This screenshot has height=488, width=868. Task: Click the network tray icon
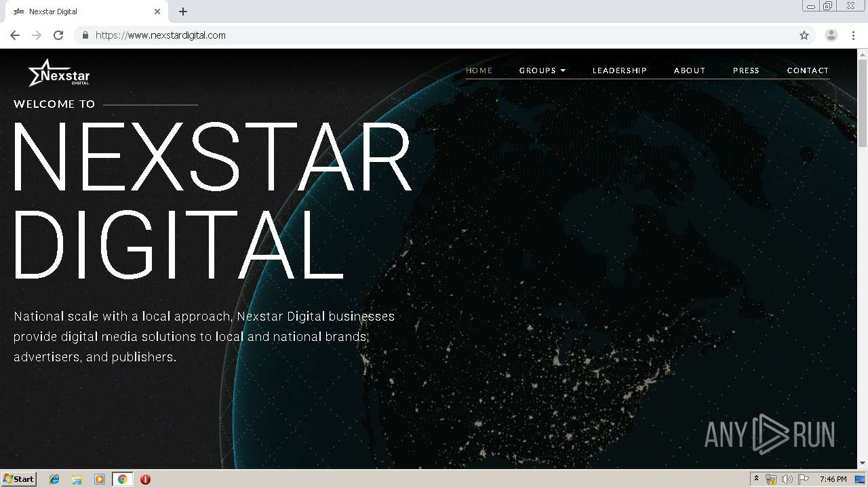(x=771, y=479)
